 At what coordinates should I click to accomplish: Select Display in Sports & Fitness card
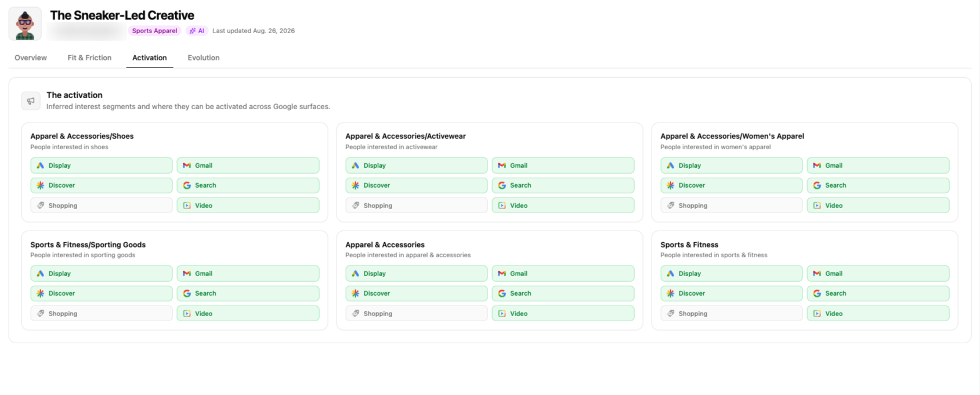(x=732, y=274)
